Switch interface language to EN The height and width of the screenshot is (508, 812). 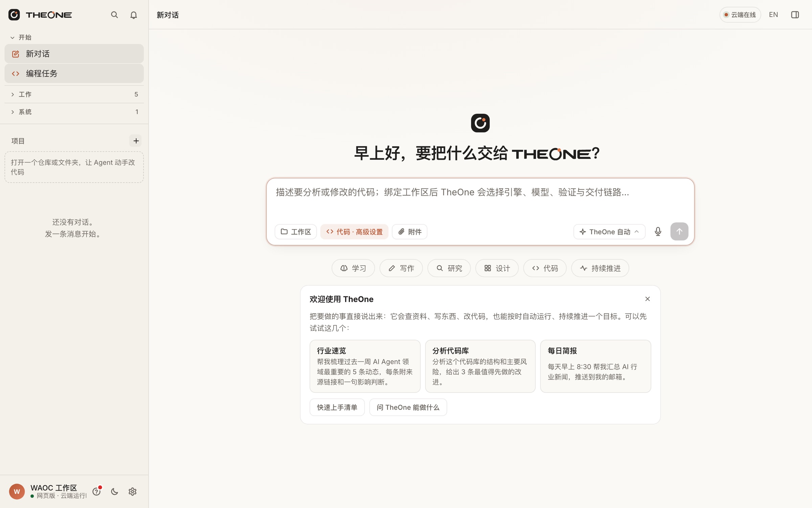tap(773, 15)
